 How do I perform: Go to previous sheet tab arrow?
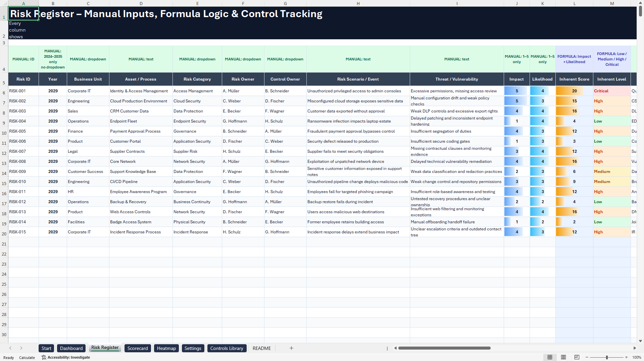click(x=10, y=348)
